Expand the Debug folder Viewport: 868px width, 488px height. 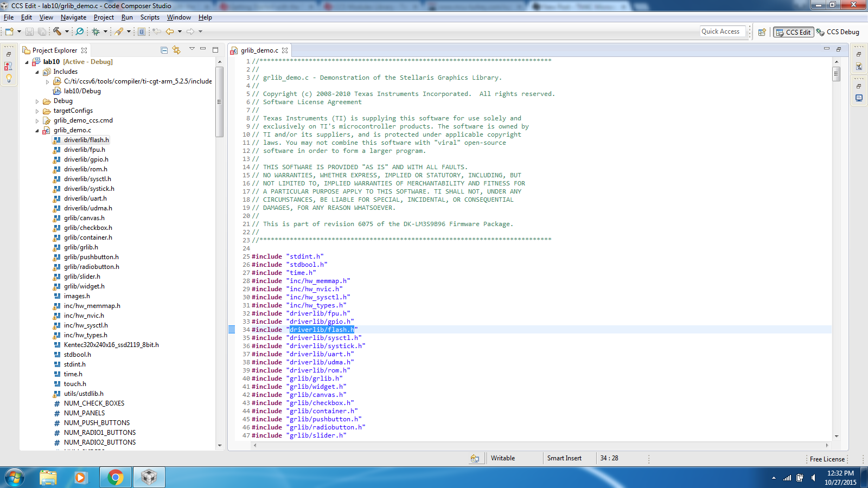[x=37, y=101]
